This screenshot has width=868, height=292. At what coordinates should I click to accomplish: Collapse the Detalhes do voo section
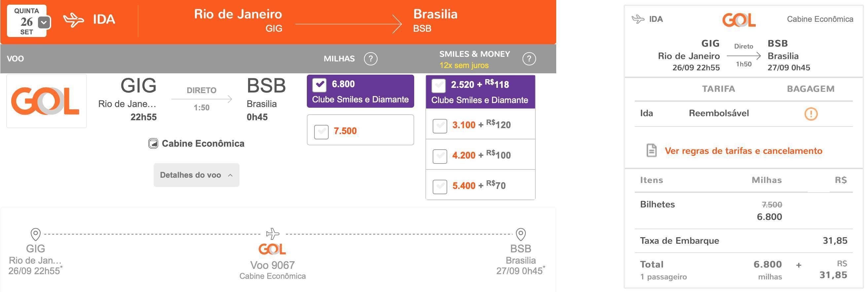[x=197, y=175]
